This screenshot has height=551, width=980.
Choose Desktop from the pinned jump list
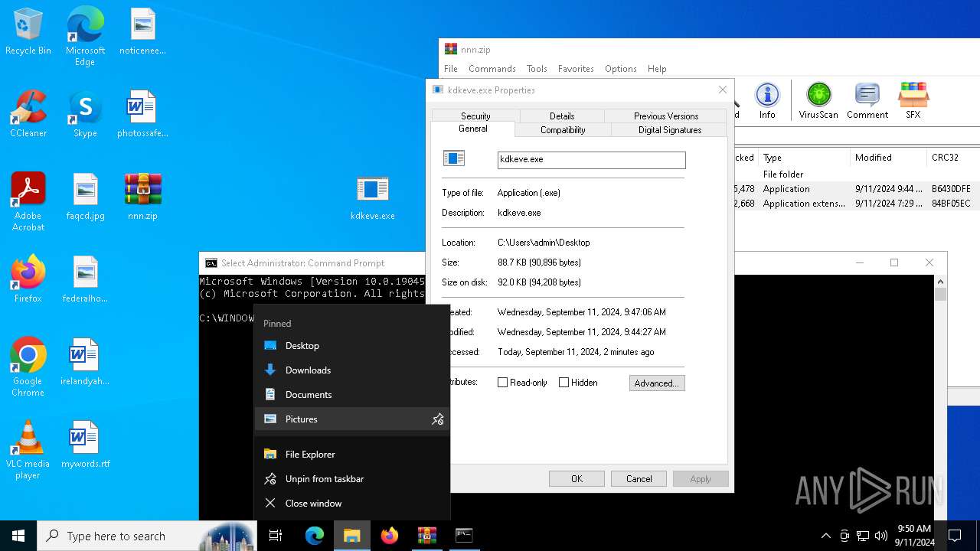pos(352,346)
